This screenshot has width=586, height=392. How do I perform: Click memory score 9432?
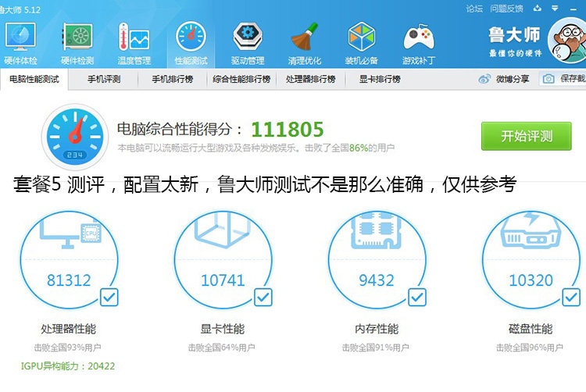tap(377, 280)
